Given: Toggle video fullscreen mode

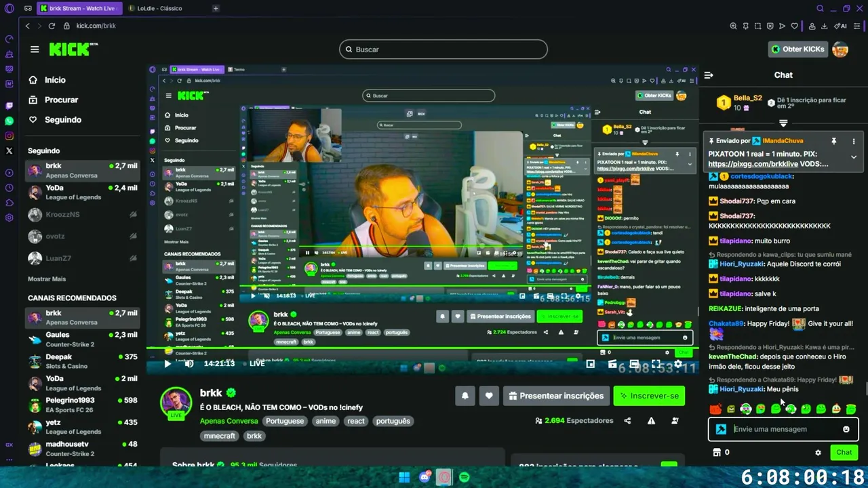Looking at the screenshot, I should (656, 364).
